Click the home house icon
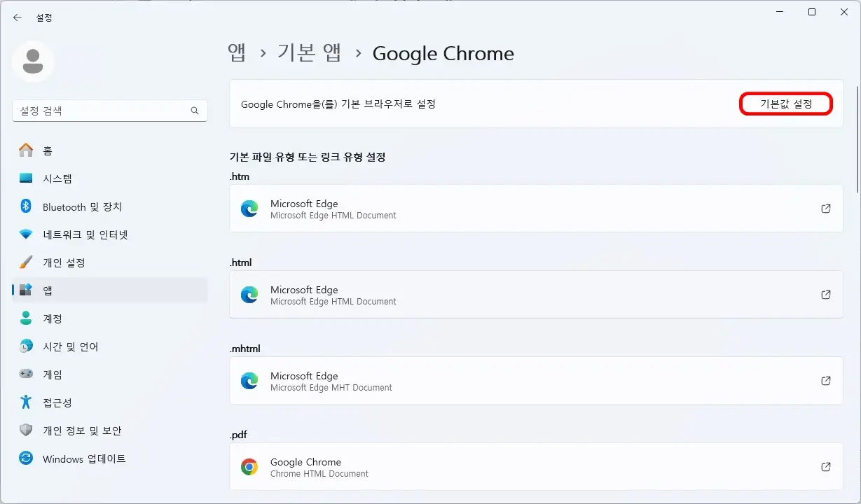 (x=26, y=150)
